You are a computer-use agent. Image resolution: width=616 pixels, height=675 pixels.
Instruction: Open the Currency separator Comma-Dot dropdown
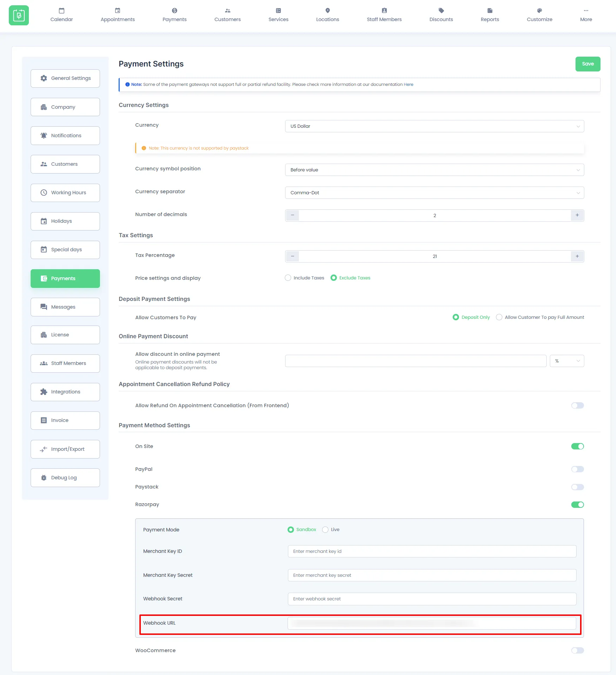tap(434, 193)
